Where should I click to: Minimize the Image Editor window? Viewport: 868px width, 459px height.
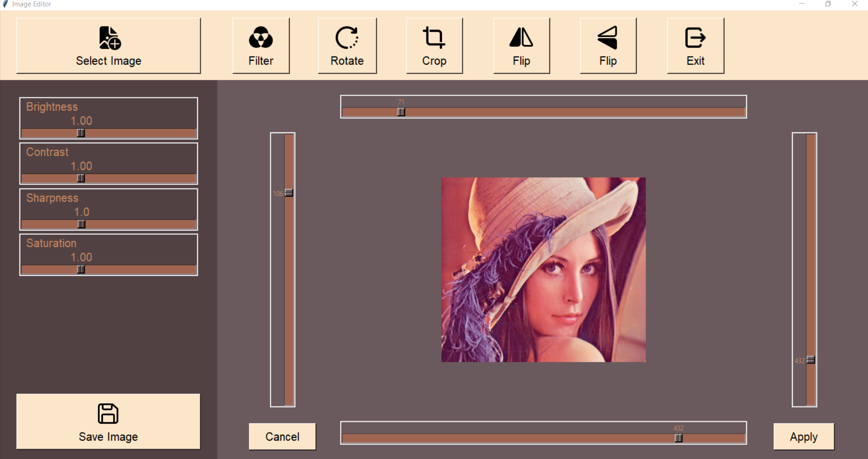[802, 4]
